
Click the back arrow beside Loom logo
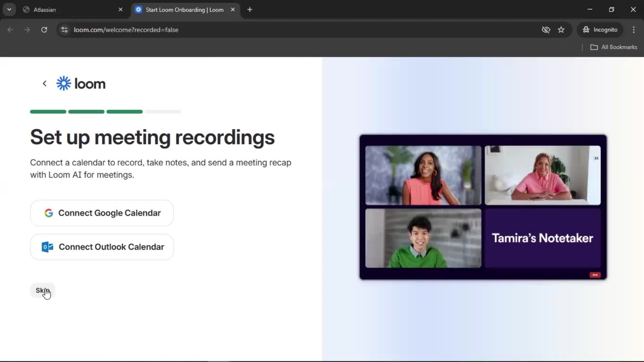pyautogui.click(x=45, y=83)
